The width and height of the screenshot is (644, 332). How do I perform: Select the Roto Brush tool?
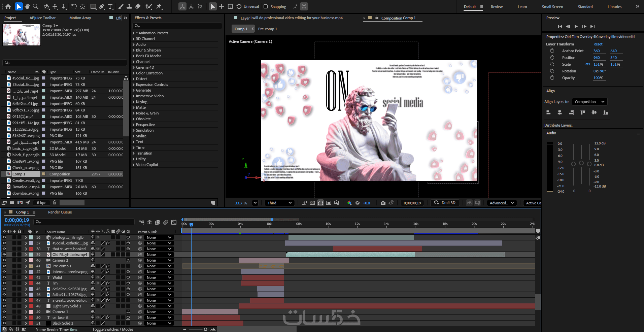[x=148, y=6]
